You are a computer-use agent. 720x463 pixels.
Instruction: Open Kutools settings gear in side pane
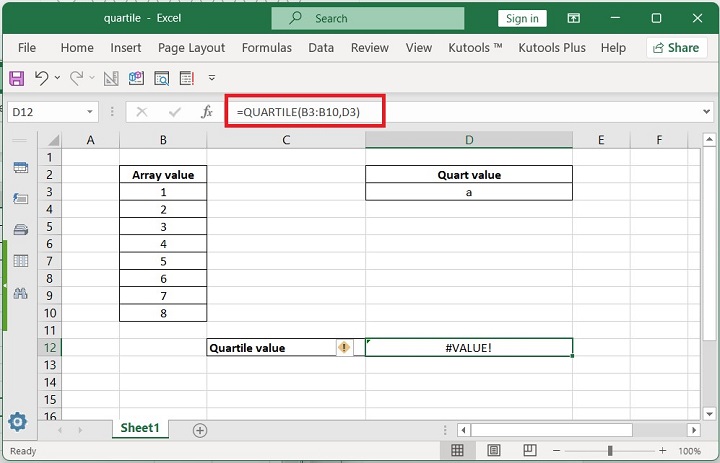[x=17, y=421]
